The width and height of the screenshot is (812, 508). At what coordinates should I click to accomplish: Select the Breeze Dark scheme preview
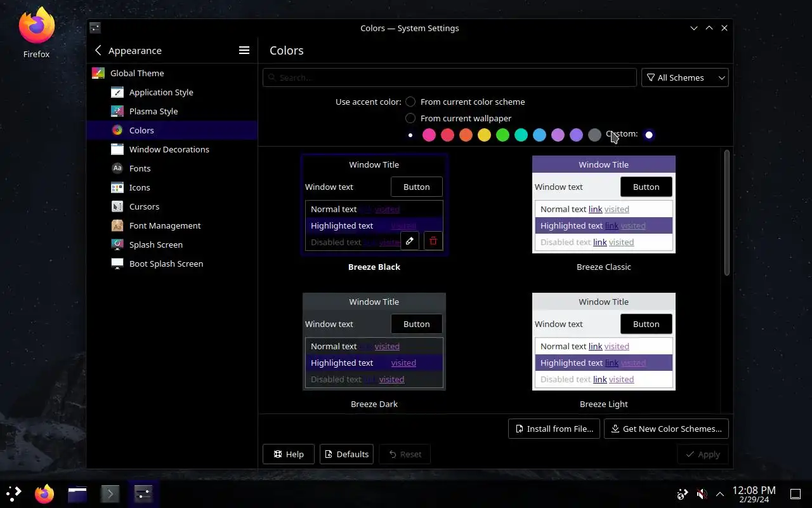pyautogui.click(x=374, y=342)
